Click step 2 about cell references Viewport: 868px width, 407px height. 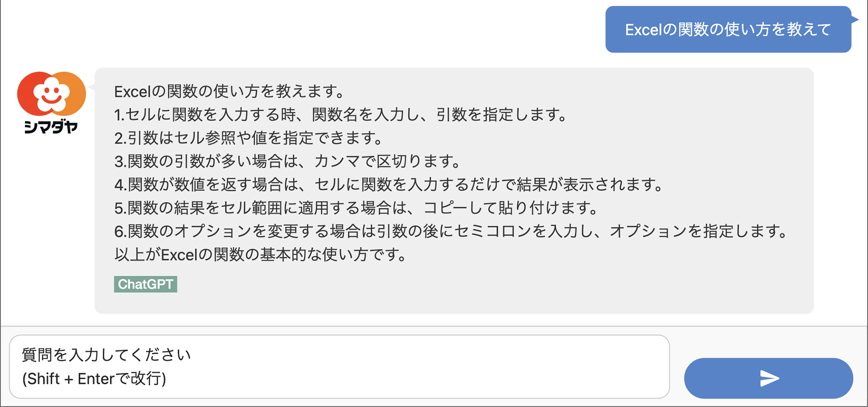pos(248,138)
